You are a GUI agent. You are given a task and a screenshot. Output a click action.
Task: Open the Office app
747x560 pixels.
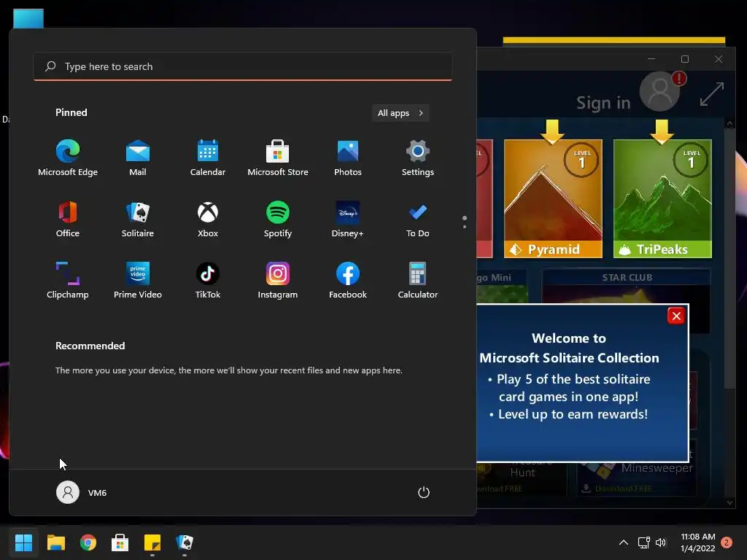point(68,219)
